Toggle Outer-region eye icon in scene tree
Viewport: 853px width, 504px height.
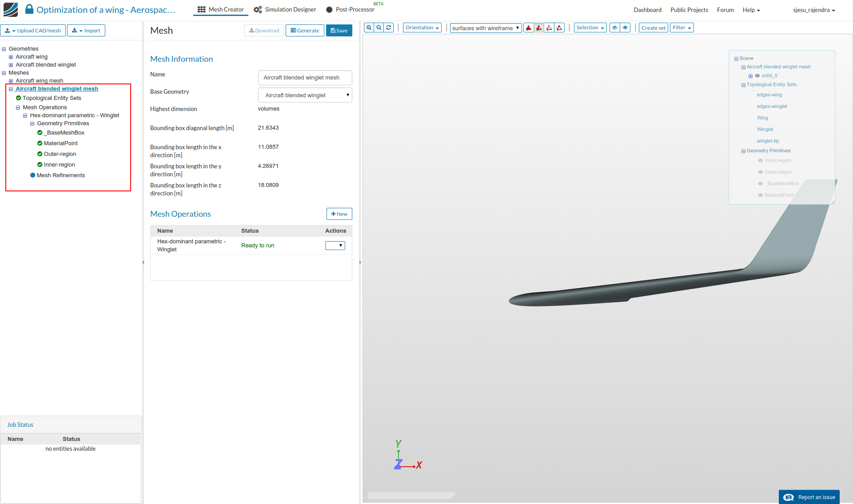click(x=760, y=172)
